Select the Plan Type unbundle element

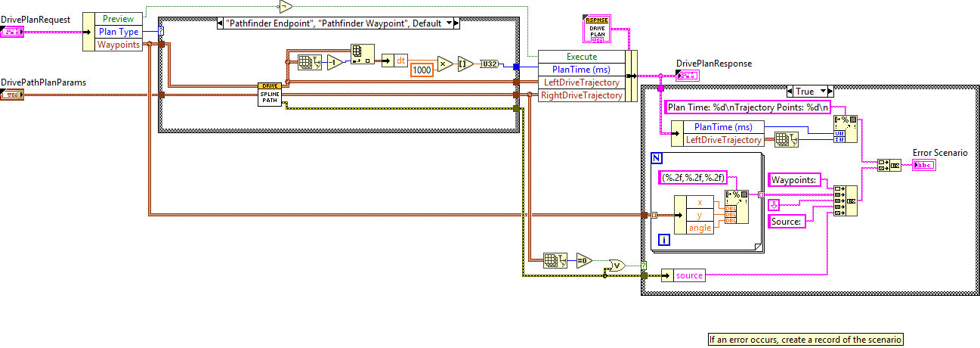point(119,32)
